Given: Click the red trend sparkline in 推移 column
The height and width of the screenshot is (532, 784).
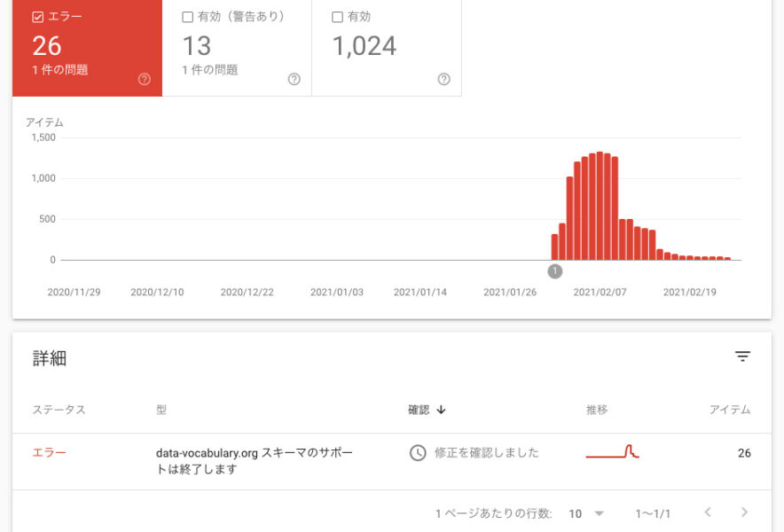Looking at the screenshot, I should click(613, 451).
